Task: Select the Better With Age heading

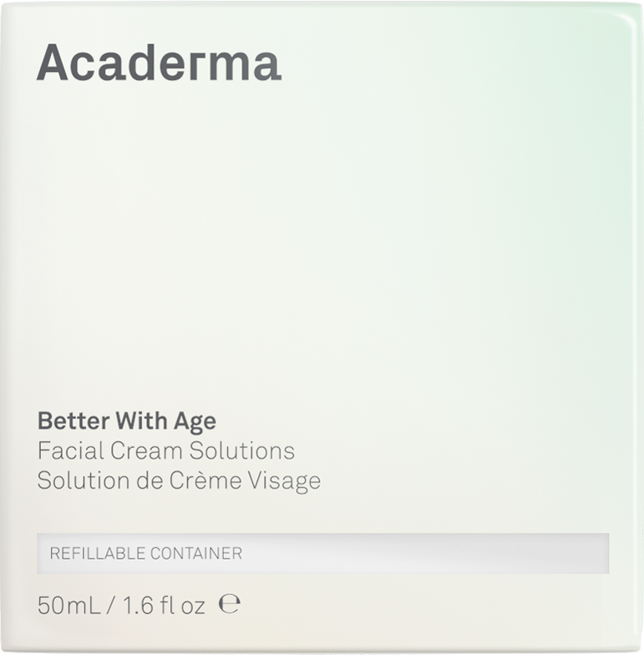Action: (127, 420)
